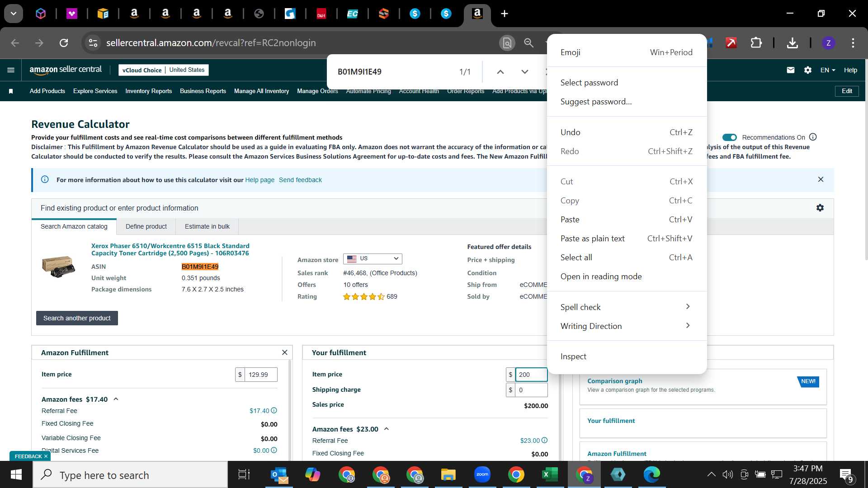The width and height of the screenshot is (868, 488).
Task: Show hidden system tray icons
Action: (711, 474)
